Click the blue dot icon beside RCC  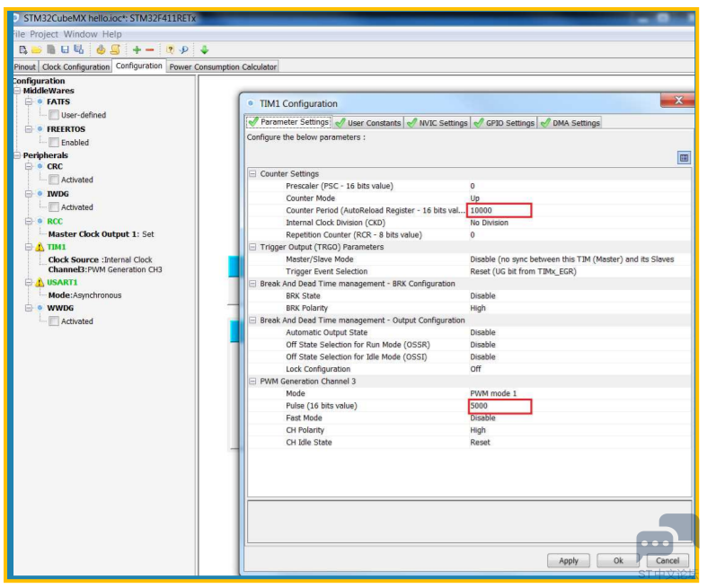(x=40, y=222)
